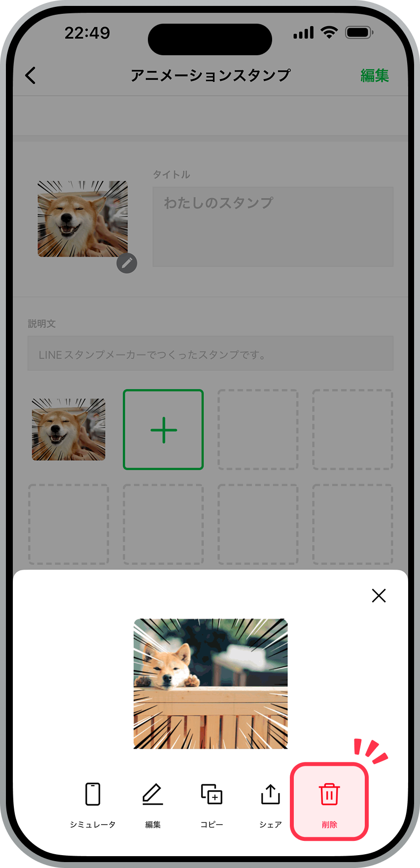Open the 編集 pencil icon in bottom sheet
Viewport: 420px width, 868px height.
153,794
